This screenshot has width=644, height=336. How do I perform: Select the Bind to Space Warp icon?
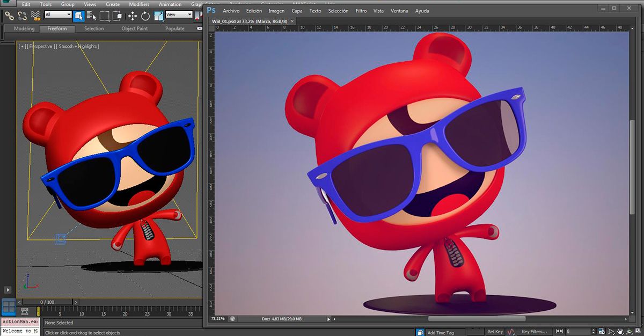point(35,16)
